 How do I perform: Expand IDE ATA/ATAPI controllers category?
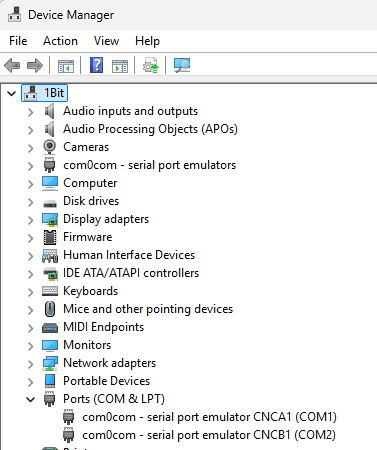31,274
